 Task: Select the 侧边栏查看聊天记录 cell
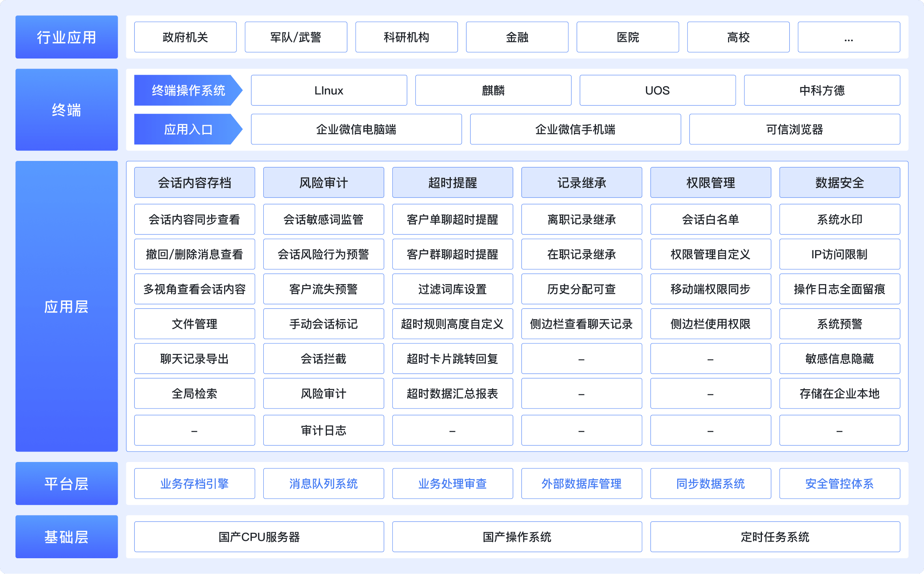[x=581, y=324]
